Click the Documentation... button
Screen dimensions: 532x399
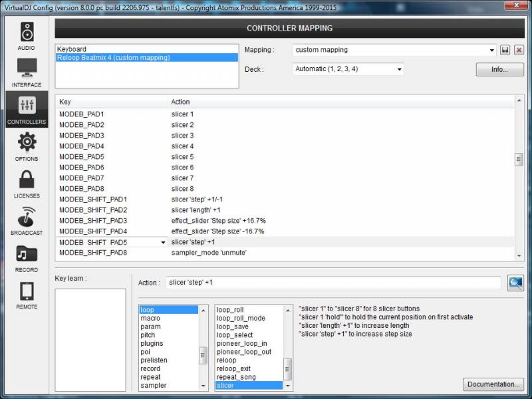(x=493, y=384)
